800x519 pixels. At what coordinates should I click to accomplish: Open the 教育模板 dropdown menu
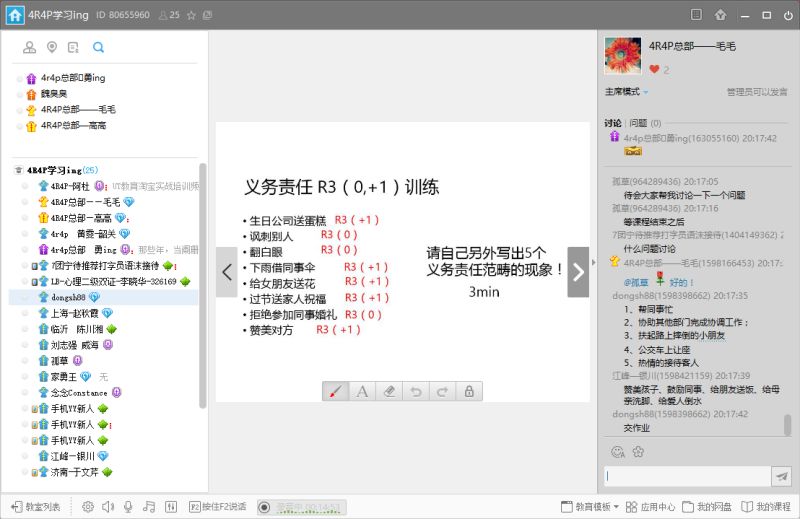coord(592,507)
